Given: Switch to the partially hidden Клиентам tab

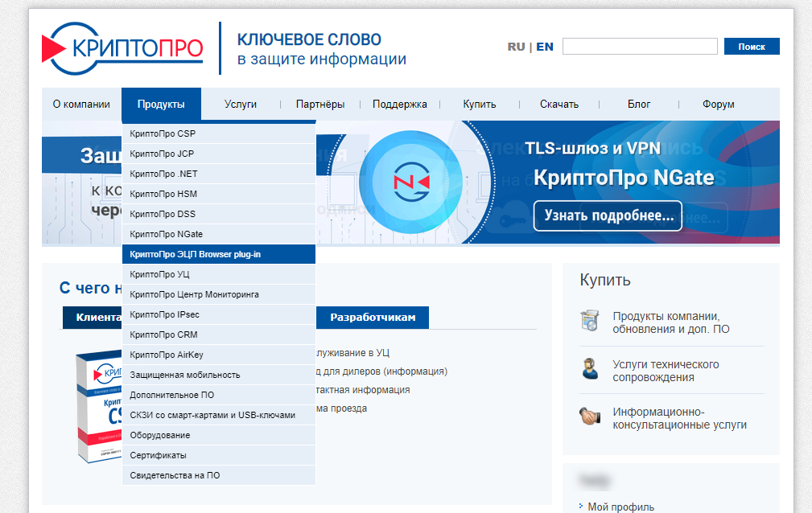Looking at the screenshot, I should click(93, 318).
